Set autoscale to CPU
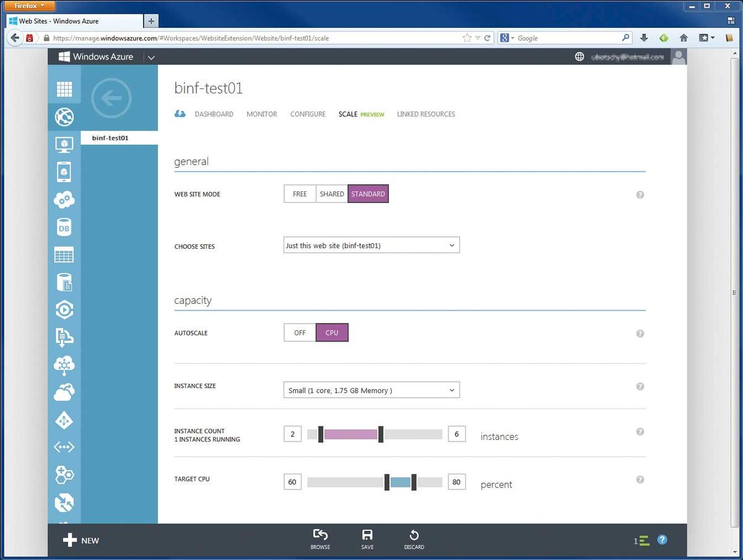 point(332,333)
